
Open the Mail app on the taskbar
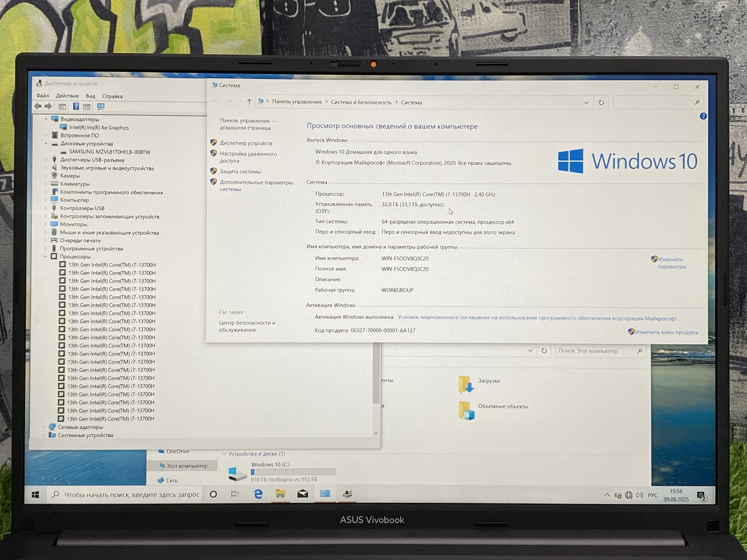pyautogui.click(x=302, y=494)
